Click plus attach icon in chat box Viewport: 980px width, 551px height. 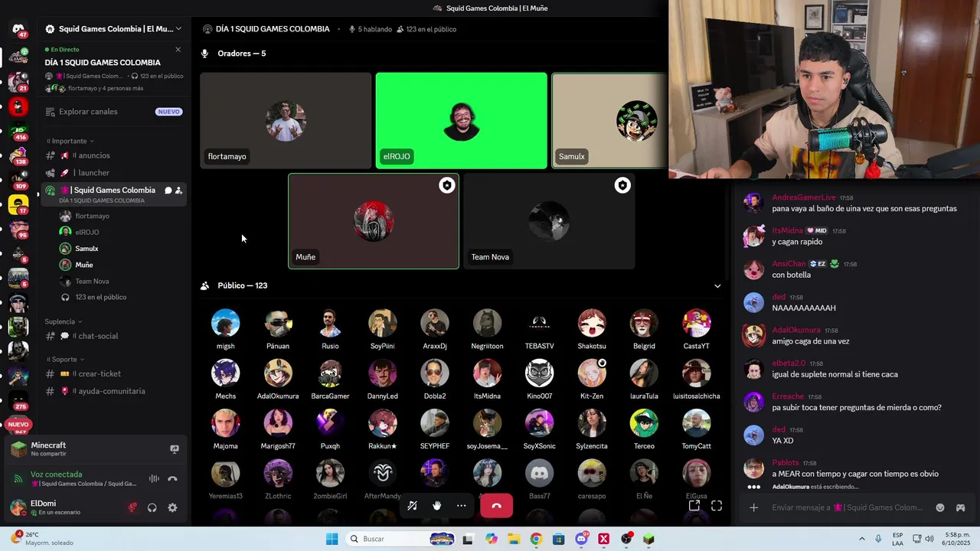(753, 507)
